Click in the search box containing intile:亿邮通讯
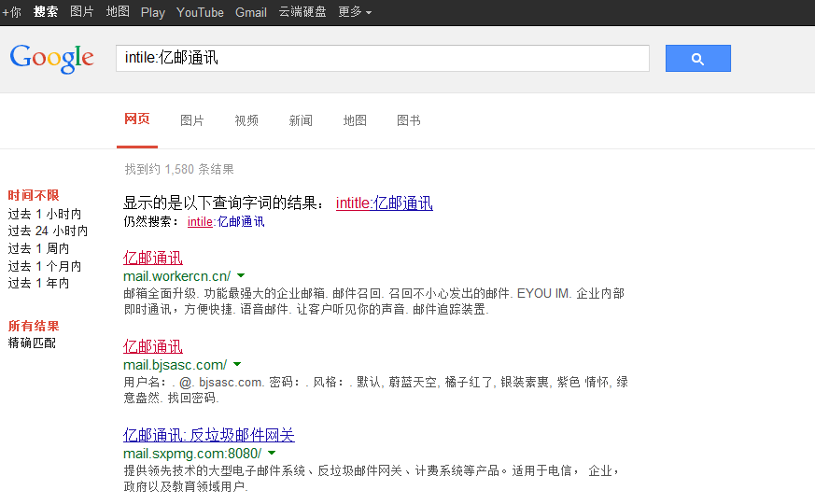The height and width of the screenshot is (504, 815). click(383, 58)
